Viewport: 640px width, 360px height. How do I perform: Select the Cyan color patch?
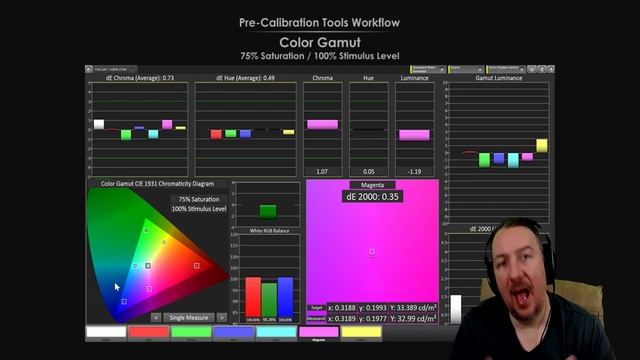pyautogui.click(x=276, y=332)
